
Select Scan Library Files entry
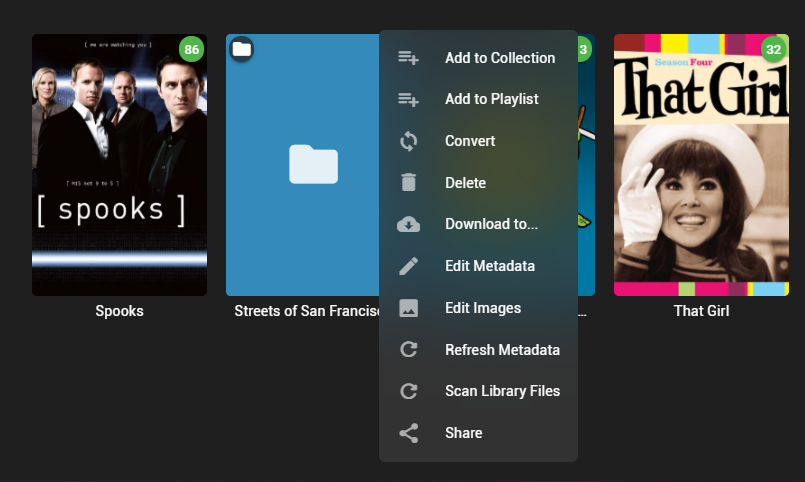coord(478,391)
